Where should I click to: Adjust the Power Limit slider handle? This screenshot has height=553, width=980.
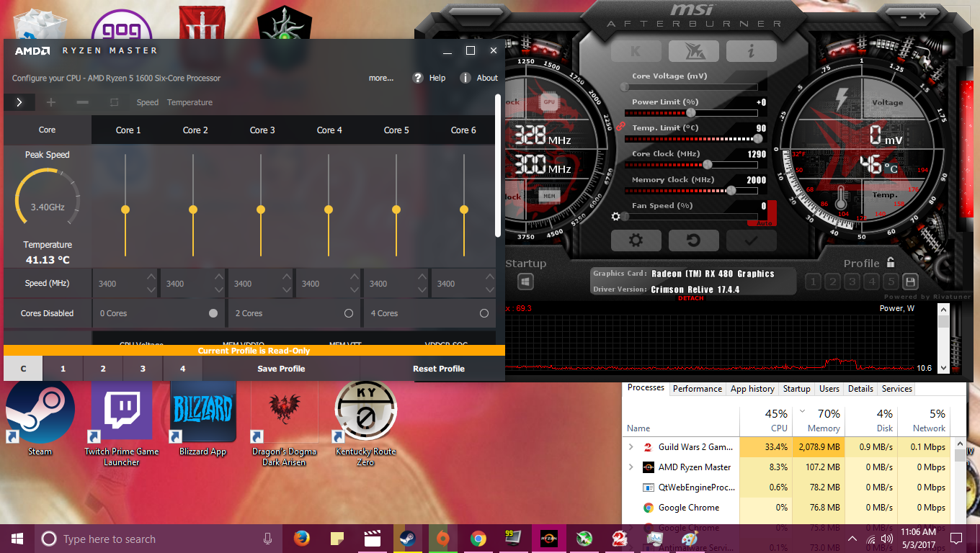pos(691,112)
